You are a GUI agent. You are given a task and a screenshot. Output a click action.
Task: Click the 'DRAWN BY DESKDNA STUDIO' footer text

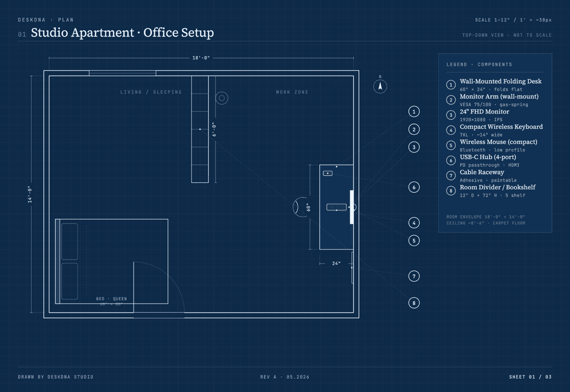pos(56,377)
